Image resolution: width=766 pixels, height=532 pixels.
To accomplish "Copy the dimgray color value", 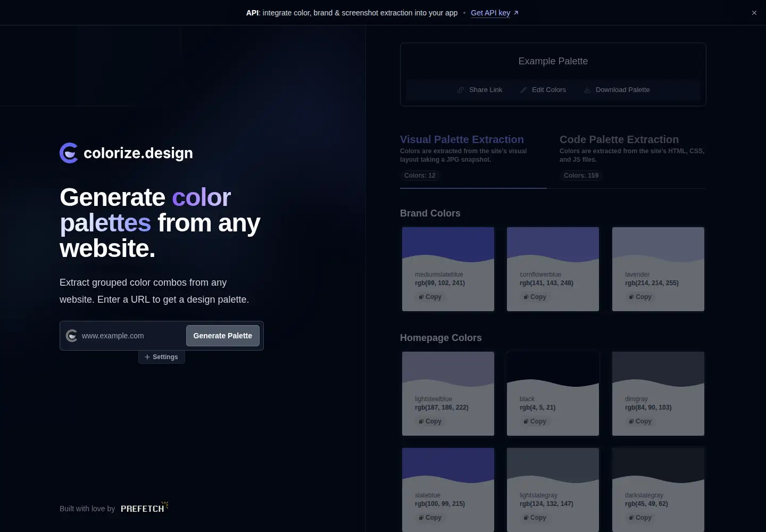I will (640, 421).
